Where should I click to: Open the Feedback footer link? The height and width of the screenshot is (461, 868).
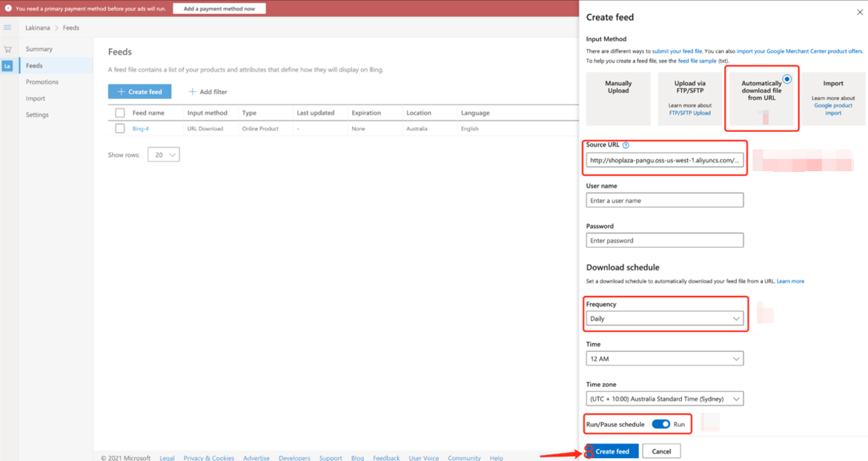point(386,458)
